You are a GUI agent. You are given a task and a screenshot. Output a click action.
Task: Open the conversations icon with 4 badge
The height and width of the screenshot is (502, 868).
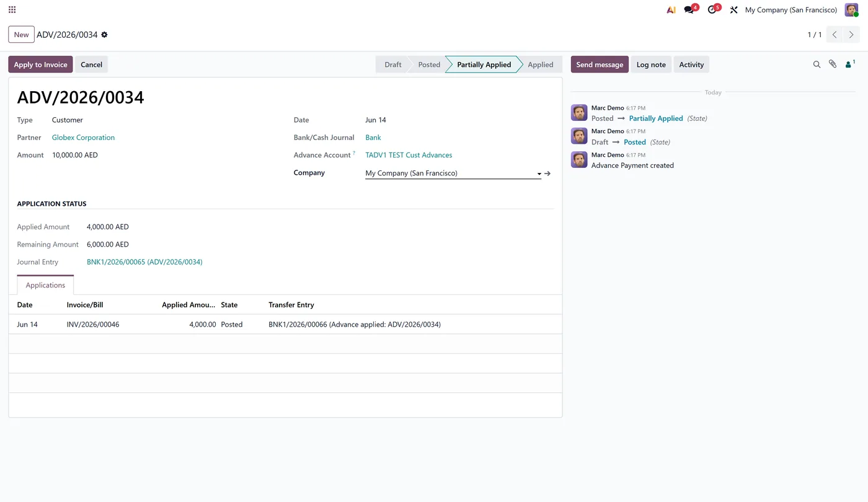[x=689, y=10]
